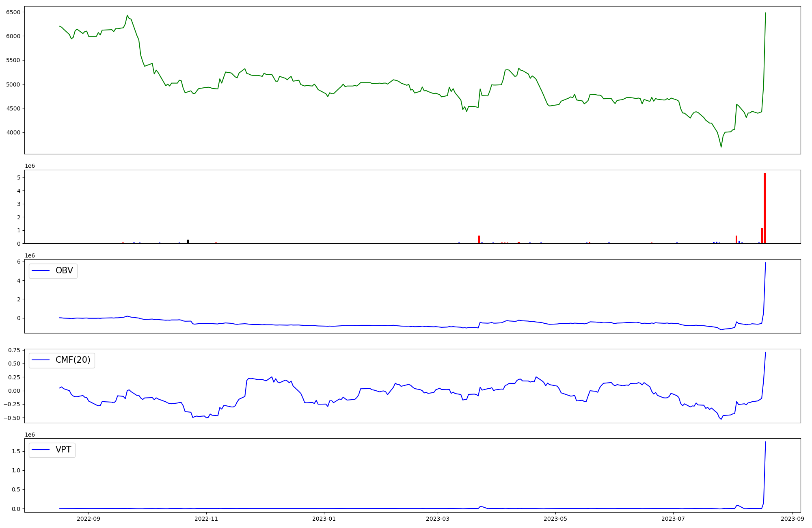This screenshot has height=528, width=812.
Task: Click the 2022-09 date tick label
Action: [x=88, y=519]
